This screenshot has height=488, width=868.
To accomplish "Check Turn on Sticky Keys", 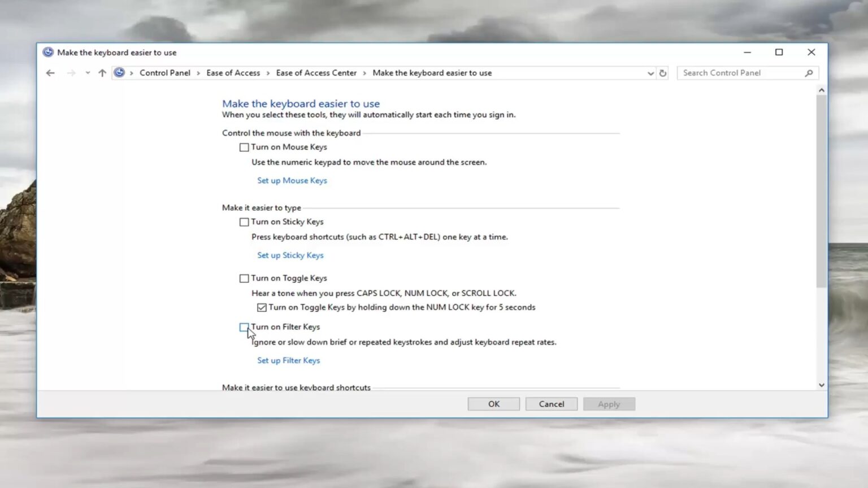I will pos(244,222).
